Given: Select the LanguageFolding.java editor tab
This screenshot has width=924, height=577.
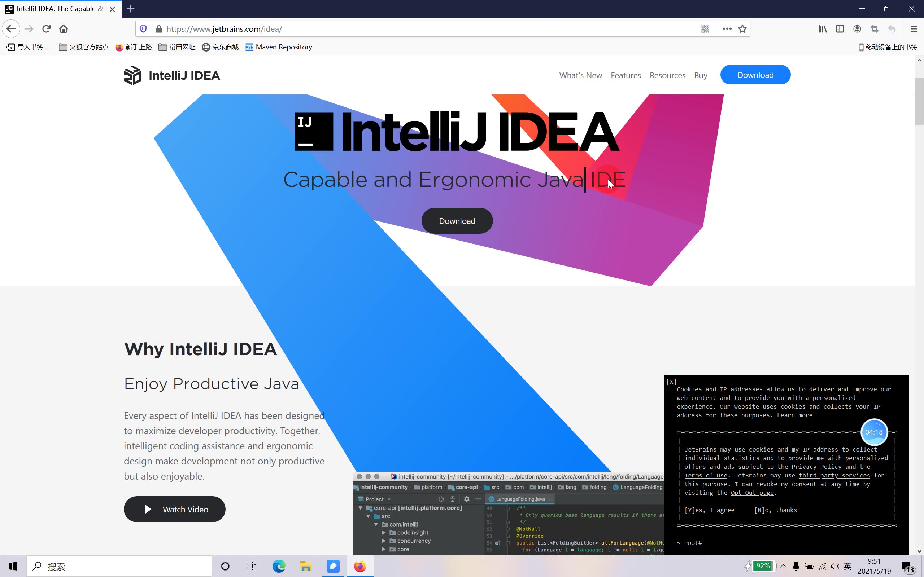Looking at the screenshot, I should click(x=518, y=499).
